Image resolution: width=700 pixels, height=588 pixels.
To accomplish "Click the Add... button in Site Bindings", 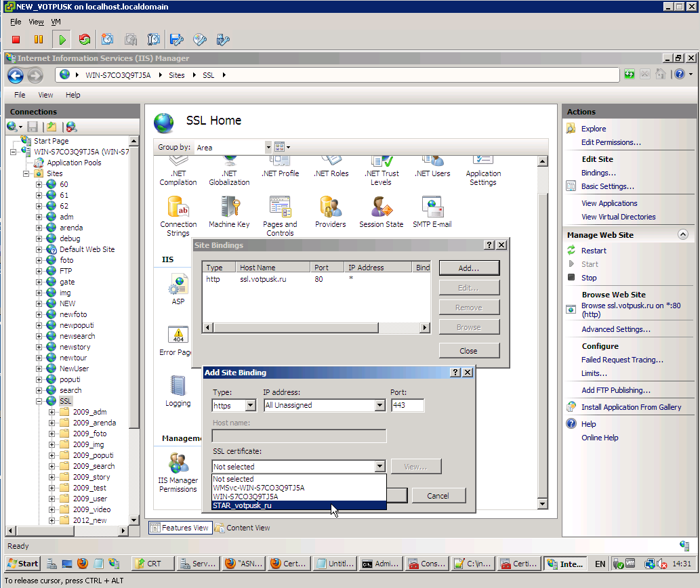I will click(x=469, y=268).
